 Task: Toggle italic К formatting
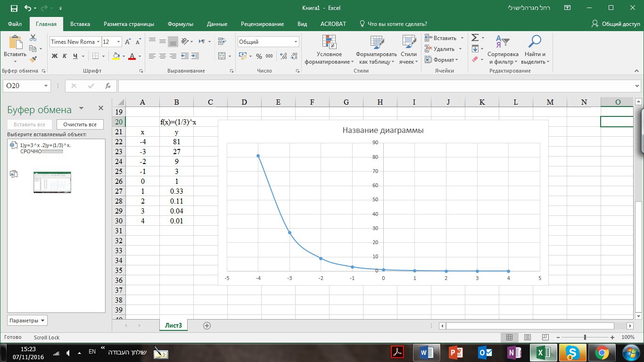[65, 56]
